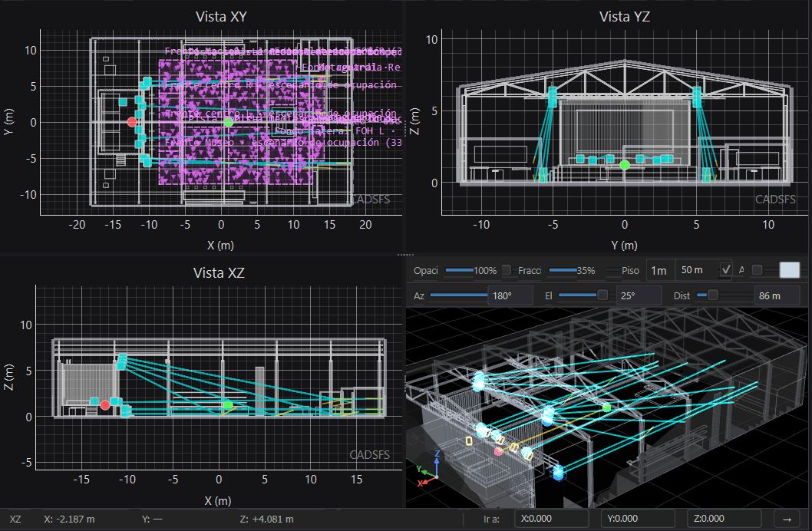Click the arrow go-to button
This screenshot has width=812, height=531.
(787, 519)
